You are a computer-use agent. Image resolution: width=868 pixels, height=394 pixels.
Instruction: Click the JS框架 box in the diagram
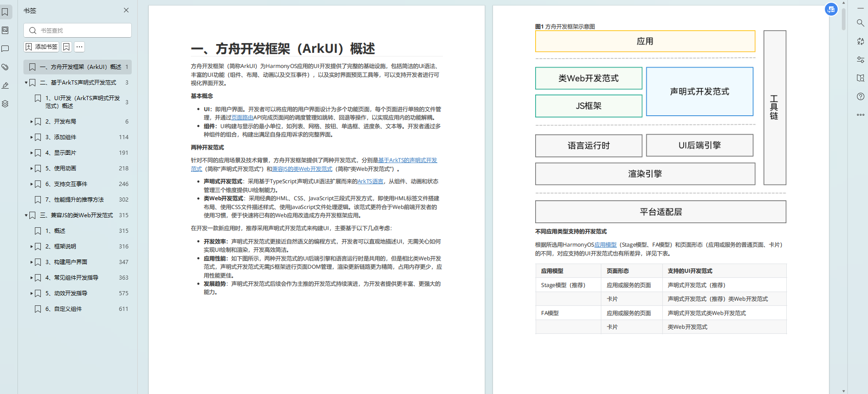pos(588,106)
